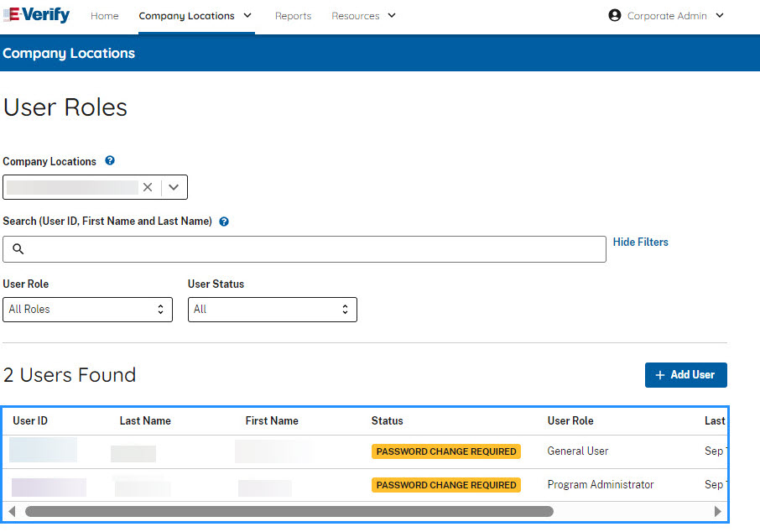Screen dimensions: 760x532
Task: Click the magnifier search icon
Action: point(18,248)
